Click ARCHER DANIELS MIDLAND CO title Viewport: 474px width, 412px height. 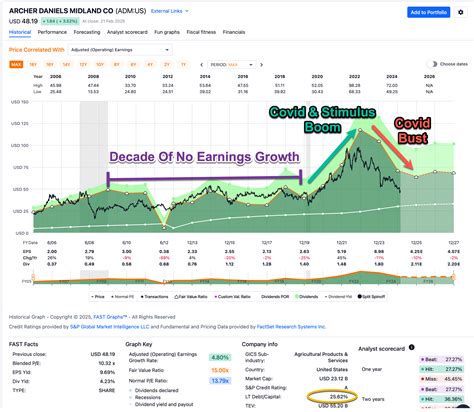pos(61,11)
